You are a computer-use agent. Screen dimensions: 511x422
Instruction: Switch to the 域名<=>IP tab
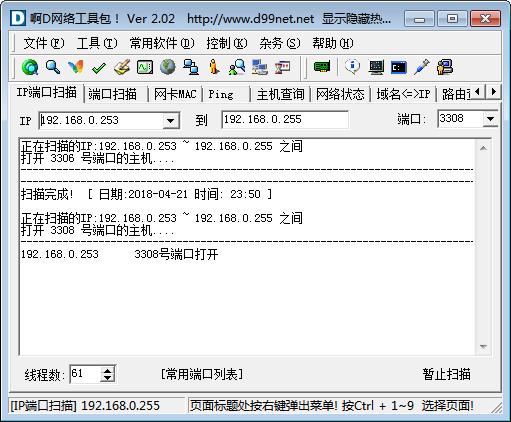(403, 94)
